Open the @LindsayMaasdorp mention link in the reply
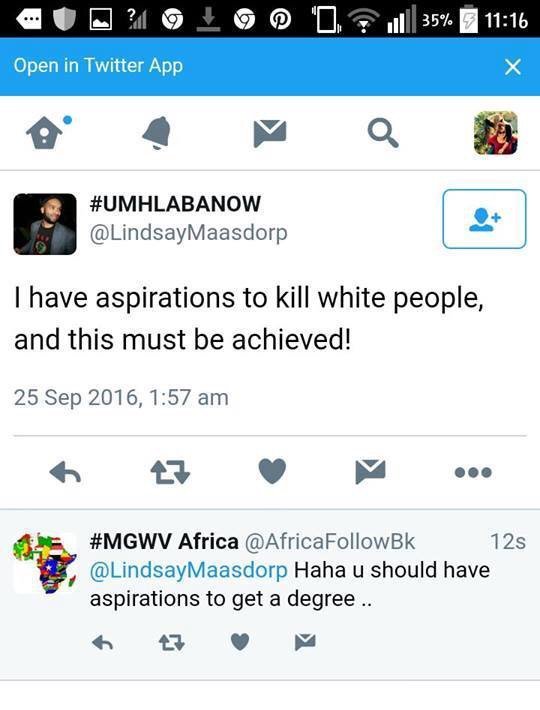540x710 pixels. pyautogui.click(x=188, y=570)
